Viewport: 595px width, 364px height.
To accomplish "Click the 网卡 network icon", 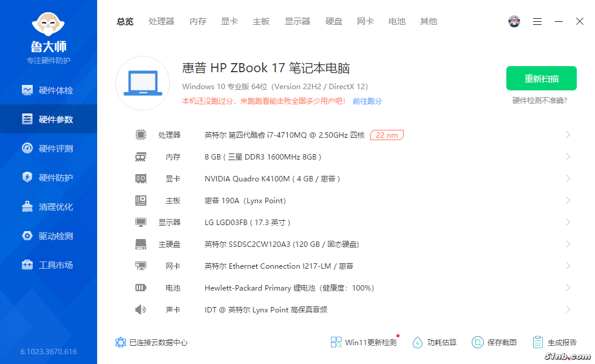I will click(141, 266).
